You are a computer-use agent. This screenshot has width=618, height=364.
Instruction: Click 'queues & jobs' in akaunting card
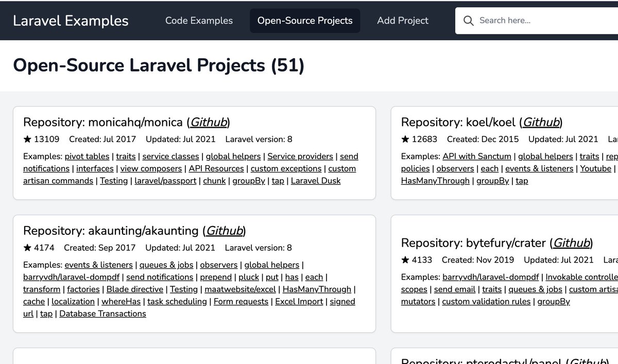coord(166,265)
